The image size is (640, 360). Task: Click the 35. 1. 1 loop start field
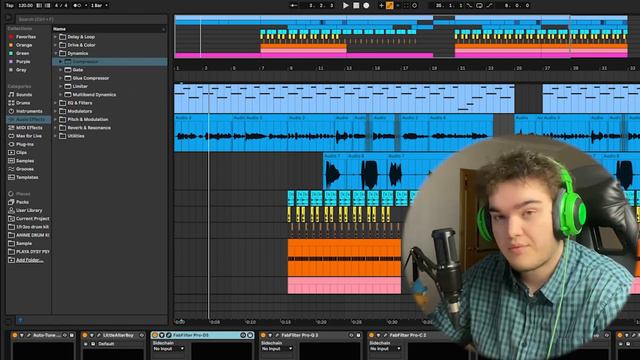448,5
